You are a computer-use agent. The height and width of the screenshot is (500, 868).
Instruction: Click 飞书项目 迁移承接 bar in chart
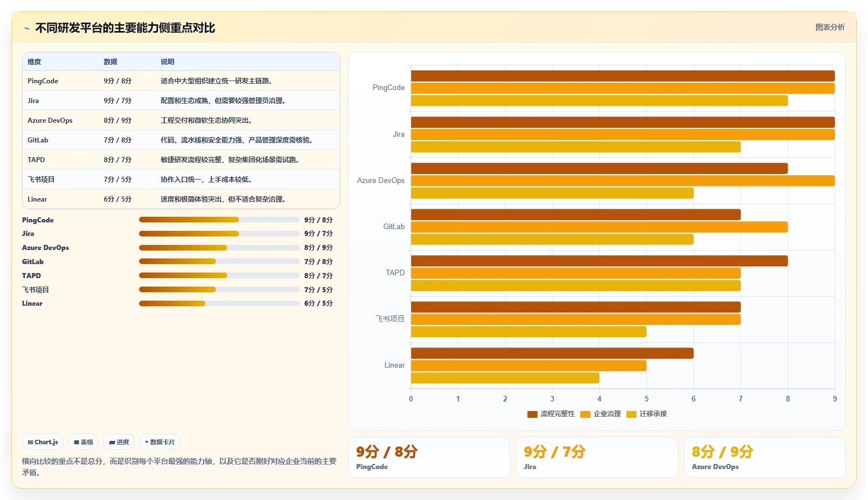[529, 332]
